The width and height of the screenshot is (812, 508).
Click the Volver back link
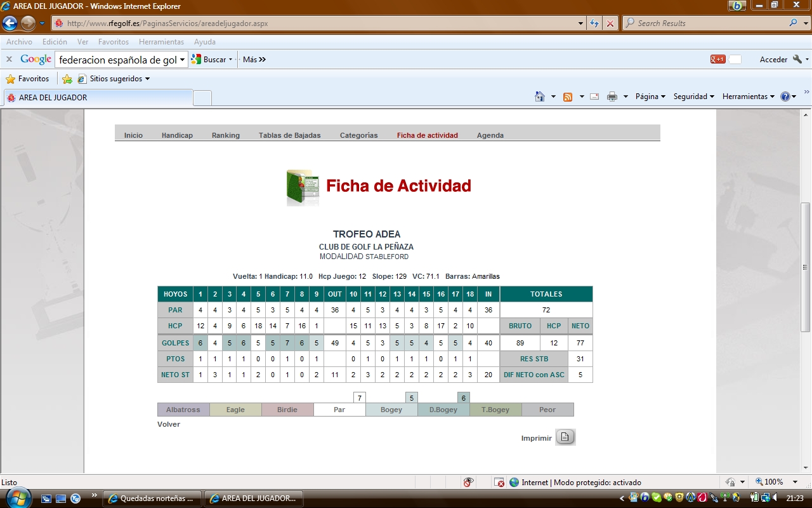[169, 424]
